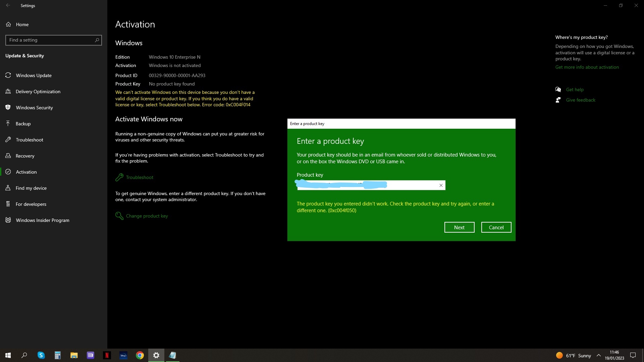644x362 pixels.
Task: Click into Find a setting search box
Action: click(x=50, y=40)
